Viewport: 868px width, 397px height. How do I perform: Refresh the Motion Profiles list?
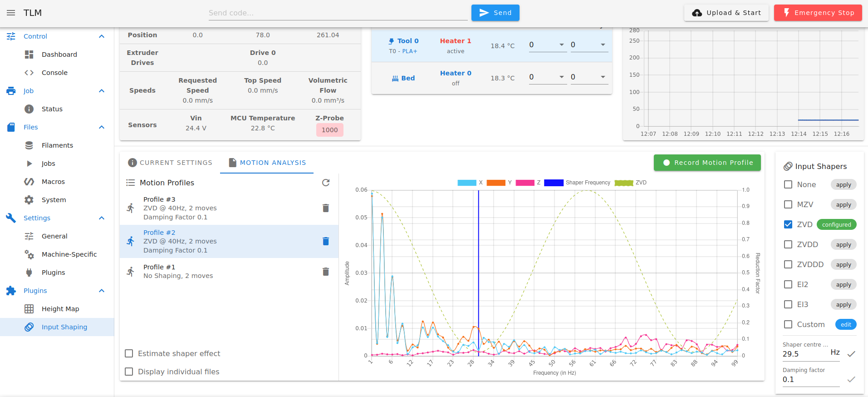coord(326,183)
